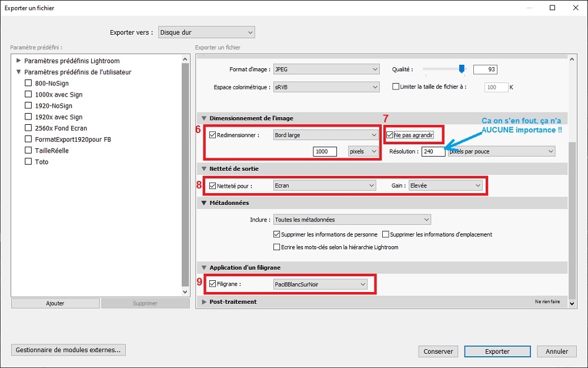Uncheck 'Supprimer les informations de personne'
The width and height of the screenshot is (588, 368).
pos(277,234)
